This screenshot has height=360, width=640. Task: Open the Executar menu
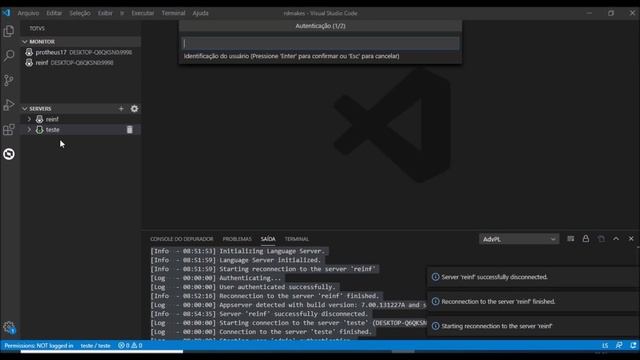point(142,13)
